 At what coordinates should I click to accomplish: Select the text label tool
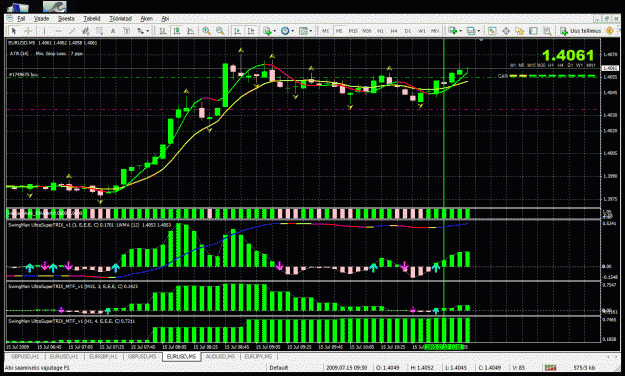[x=127, y=31]
